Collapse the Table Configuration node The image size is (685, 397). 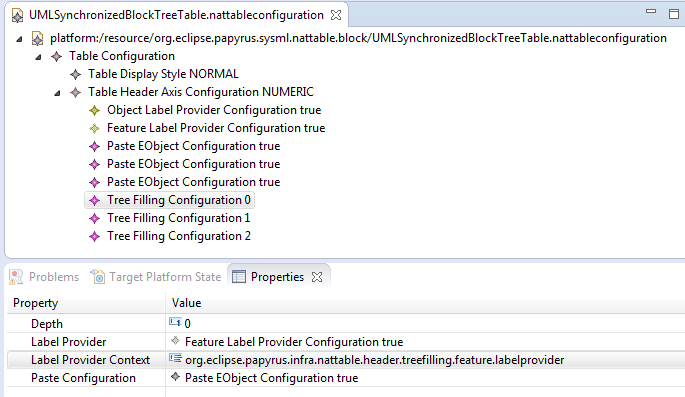[38, 57]
